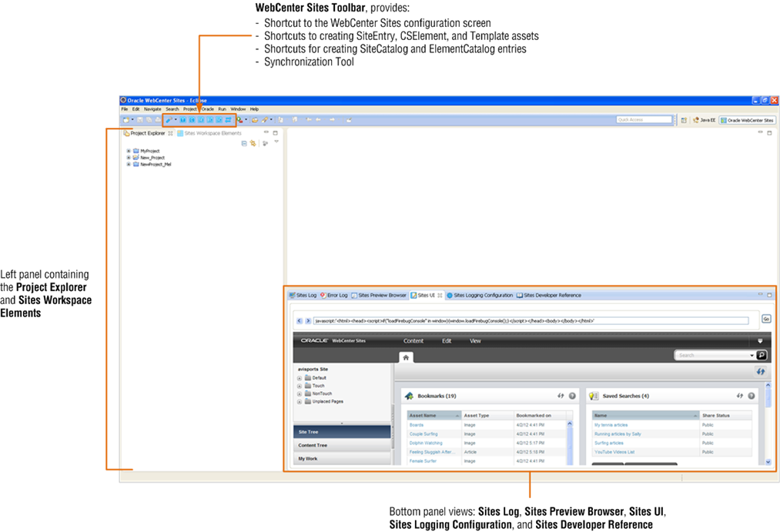The image size is (780, 532).
Task: Click the Save icon in Eclipse toolbar
Action: pyautogui.click(x=140, y=120)
